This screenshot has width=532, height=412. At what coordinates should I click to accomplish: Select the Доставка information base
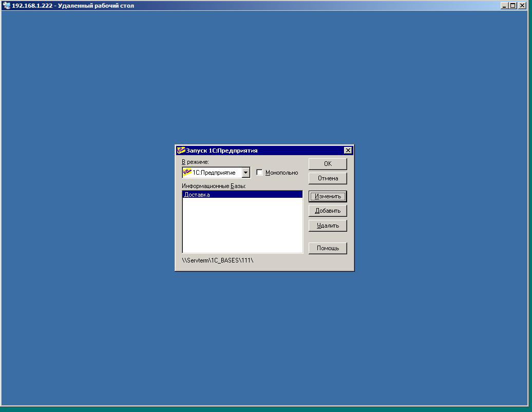(242, 195)
